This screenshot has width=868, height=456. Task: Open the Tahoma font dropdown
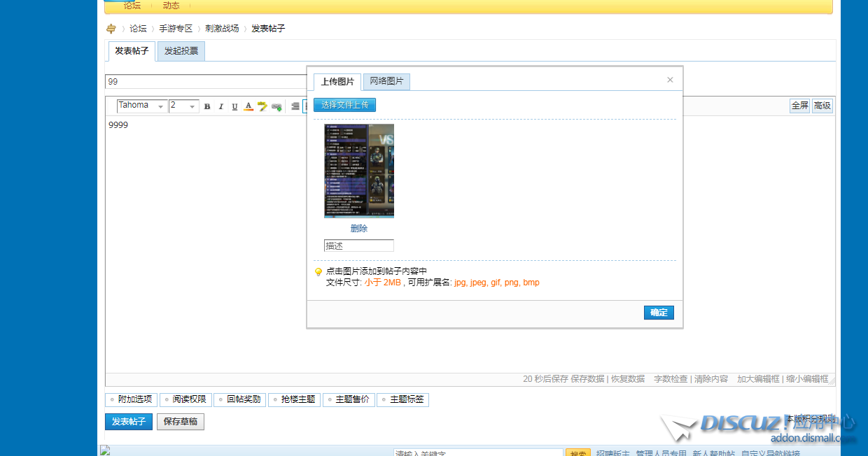(142, 106)
